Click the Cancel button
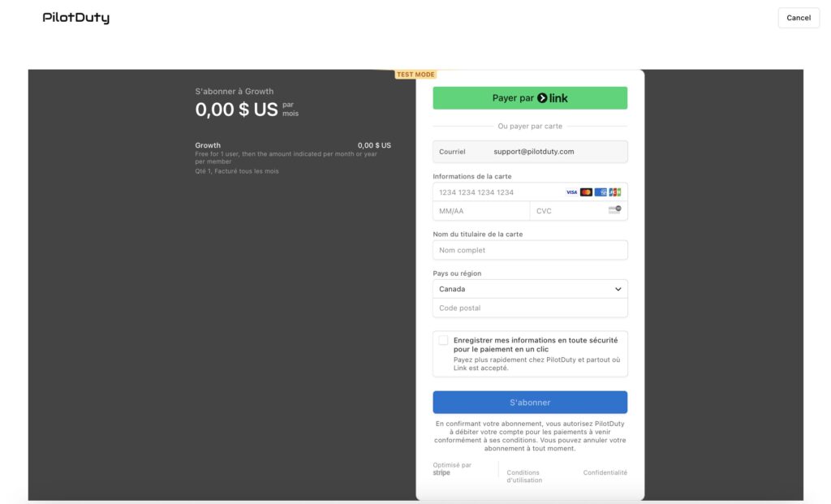Screen dimensions: 831x504 (x=799, y=17)
